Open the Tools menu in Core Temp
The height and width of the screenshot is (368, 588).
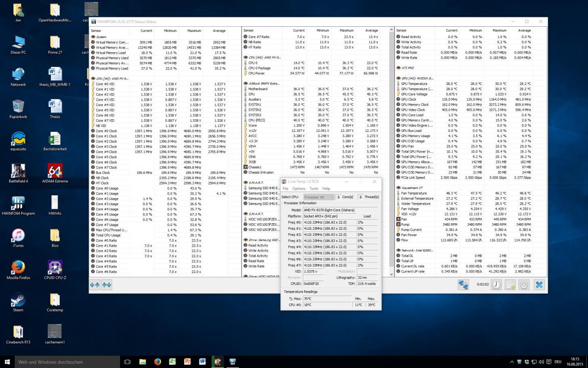[x=314, y=188]
